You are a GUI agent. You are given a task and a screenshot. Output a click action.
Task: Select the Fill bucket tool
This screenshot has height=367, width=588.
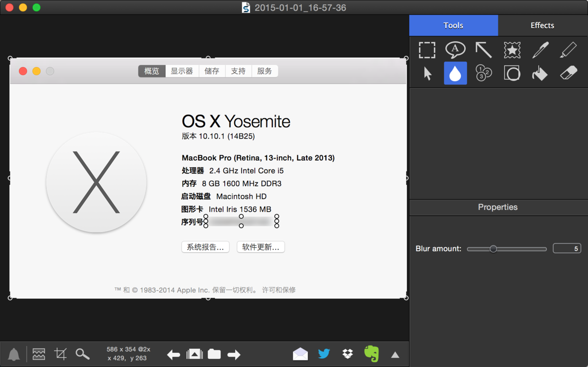pyautogui.click(x=540, y=74)
